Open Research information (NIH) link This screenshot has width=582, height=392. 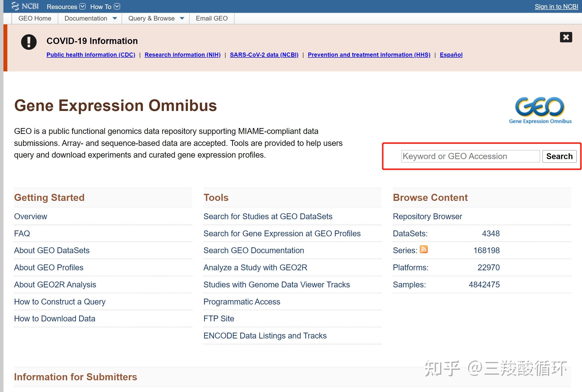coord(183,55)
